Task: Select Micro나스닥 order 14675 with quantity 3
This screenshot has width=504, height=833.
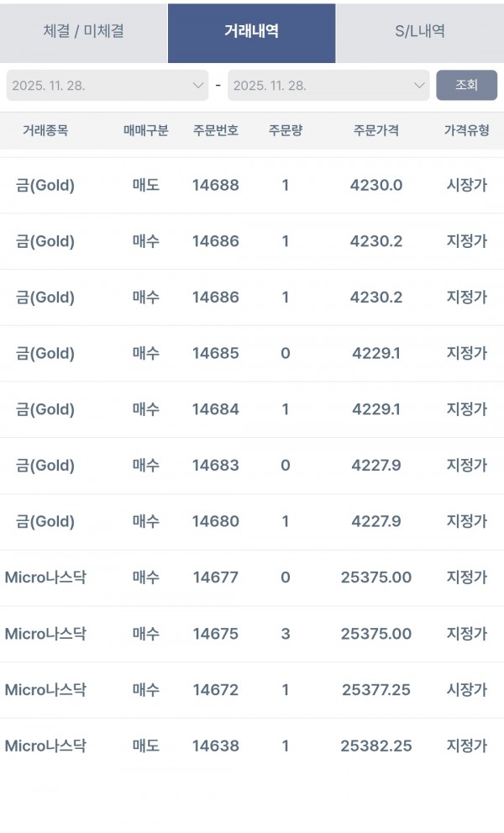Action: point(252,634)
